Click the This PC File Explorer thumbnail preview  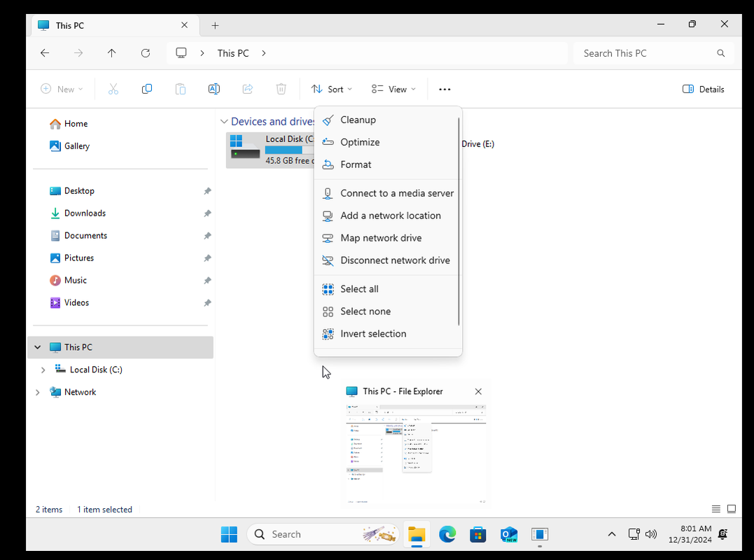(416, 454)
